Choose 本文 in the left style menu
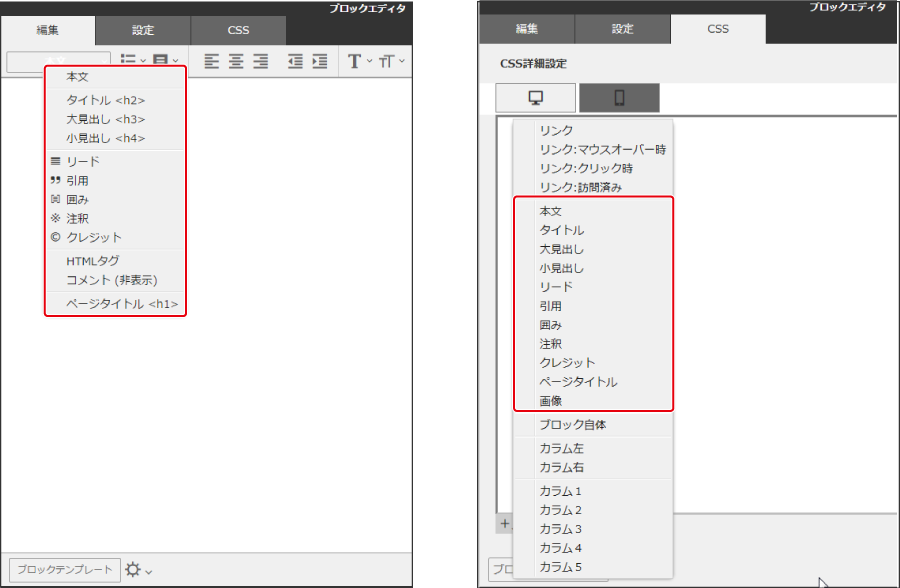The image size is (900, 588). click(115, 77)
